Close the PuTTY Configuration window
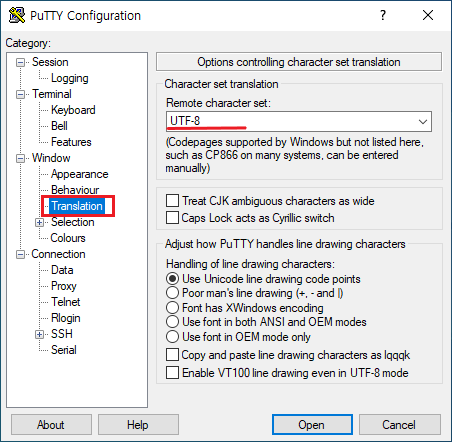 [x=428, y=15]
